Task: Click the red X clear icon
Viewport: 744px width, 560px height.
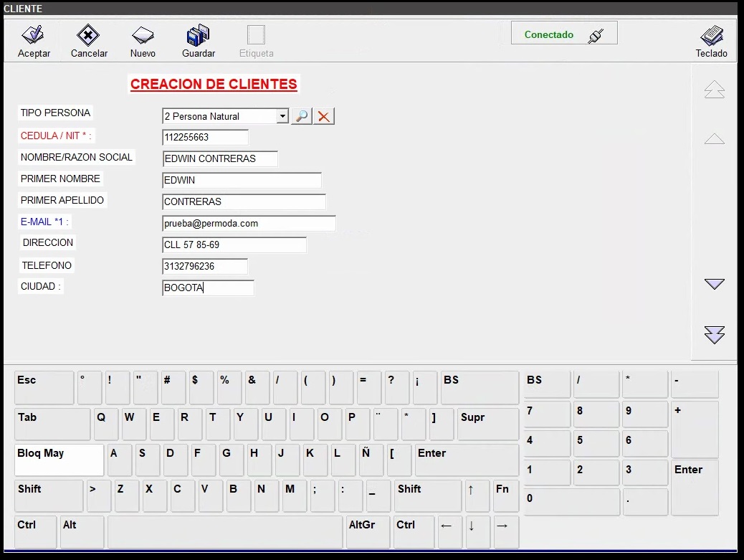Action: click(324, 116)
